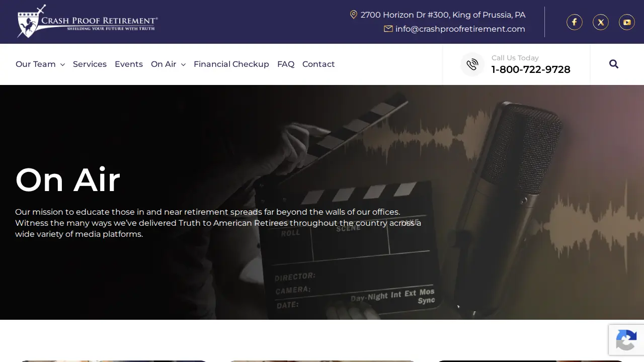This screenshot has width=644, height=362.
Task: Open the FAQ page
Action: pyautogui.click(x=286, y=64)
